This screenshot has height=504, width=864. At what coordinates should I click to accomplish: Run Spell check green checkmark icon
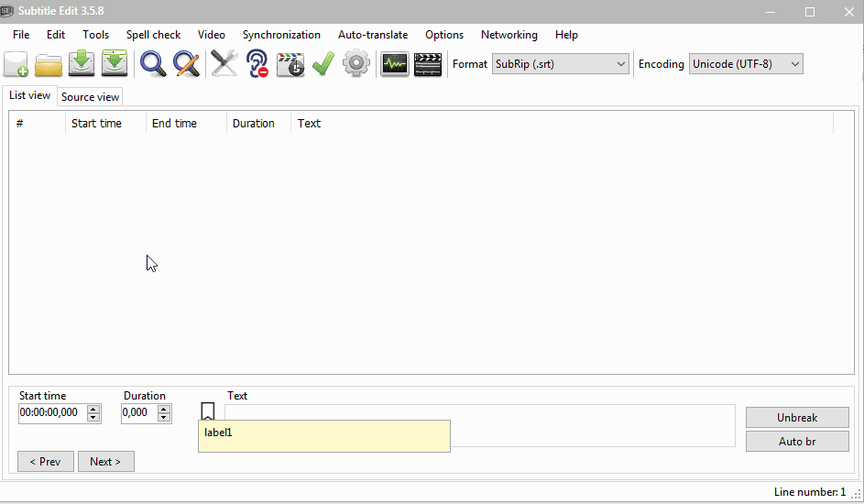pos(323,64)
